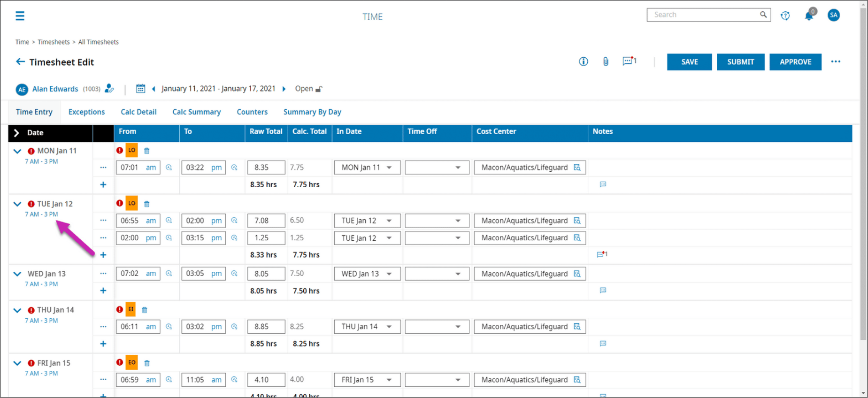
Task: Click the SAVE button
Action: pyautogui.click(x=689, y=62)
